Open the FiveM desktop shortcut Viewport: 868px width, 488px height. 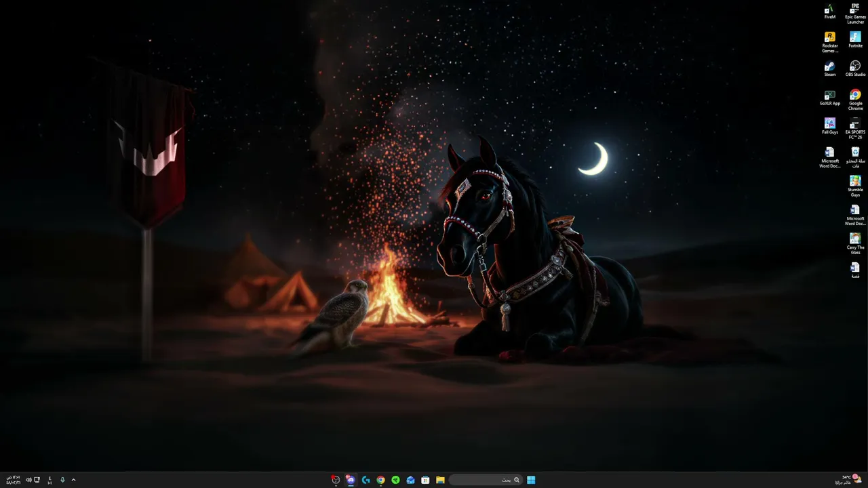(x=829, y=12)
